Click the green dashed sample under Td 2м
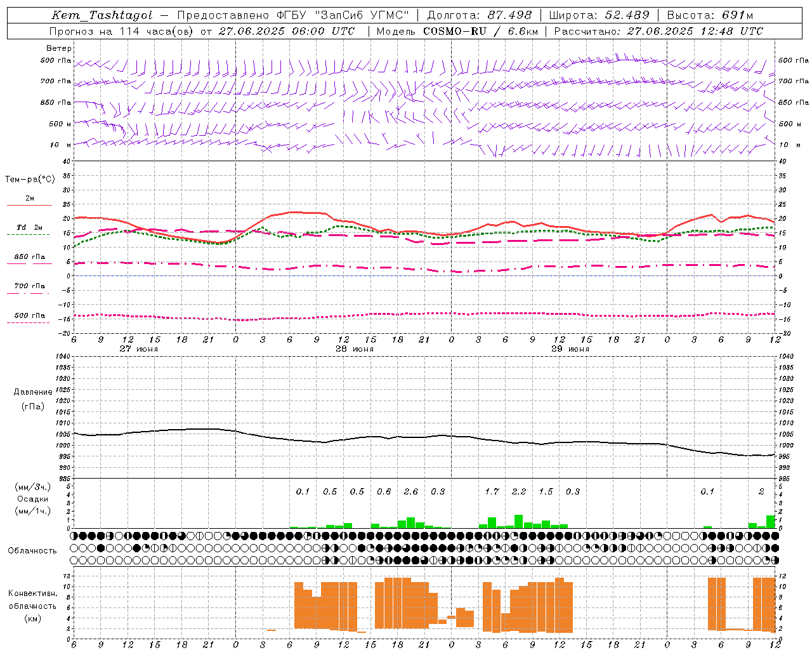 coord(28,235)
